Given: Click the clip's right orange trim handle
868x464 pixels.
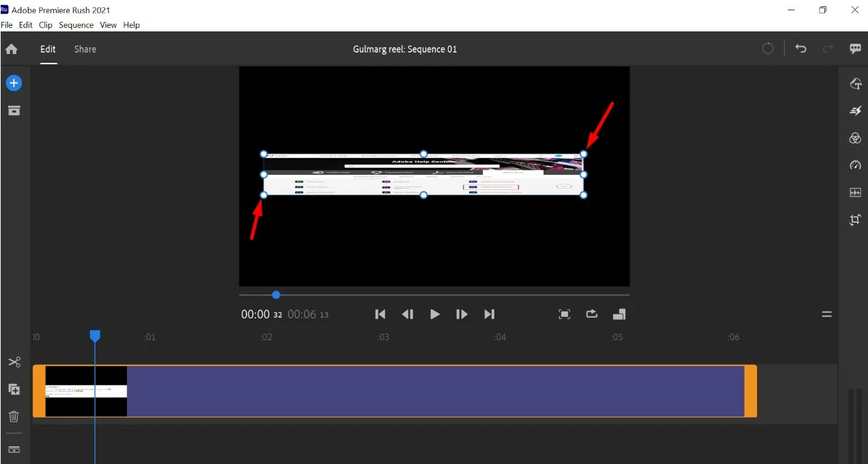Looking at the screenshot, I should 751,391.
